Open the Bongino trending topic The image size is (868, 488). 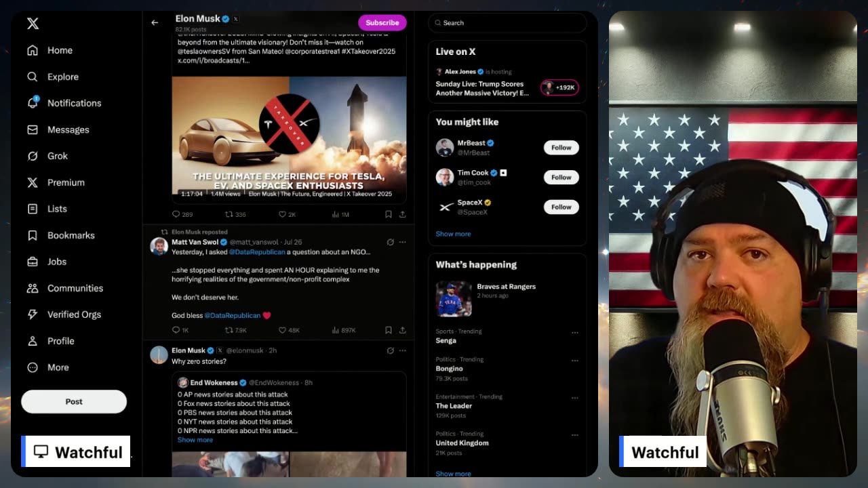coord(449,369)
